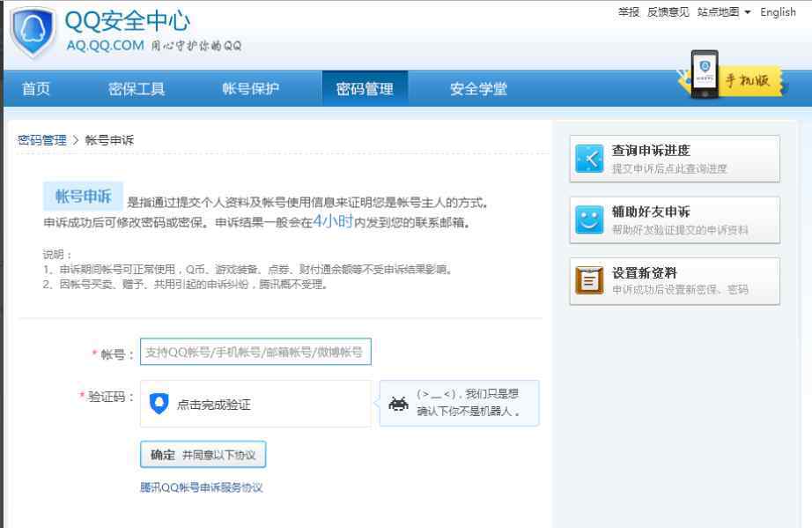Focus the 帐号 account input field
This screenshot has height=528, width=812.
[255, 352]
